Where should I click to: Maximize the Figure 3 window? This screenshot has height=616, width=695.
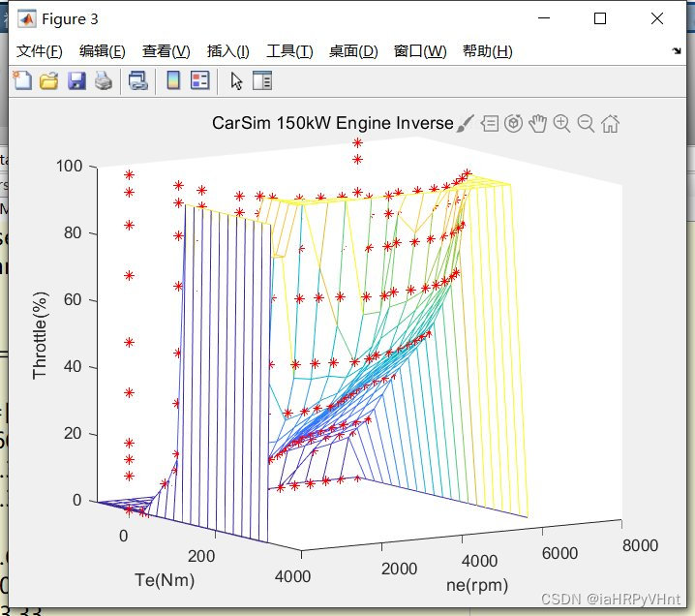pyautogui.click(x=600, y=18)
